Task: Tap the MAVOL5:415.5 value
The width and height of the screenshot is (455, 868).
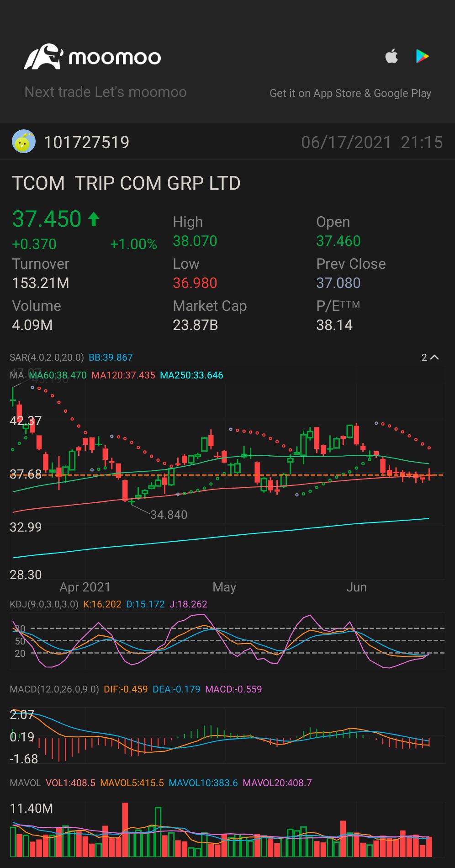Action: tap(132, 783)
